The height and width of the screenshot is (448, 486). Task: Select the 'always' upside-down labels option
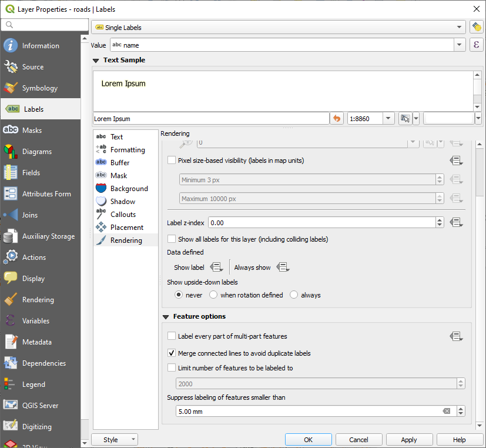pyautogui.click(x=294, y=295)
